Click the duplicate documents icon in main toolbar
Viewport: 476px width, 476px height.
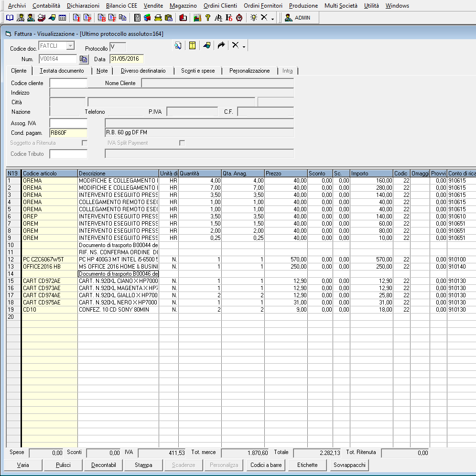(x=123, y=18)
